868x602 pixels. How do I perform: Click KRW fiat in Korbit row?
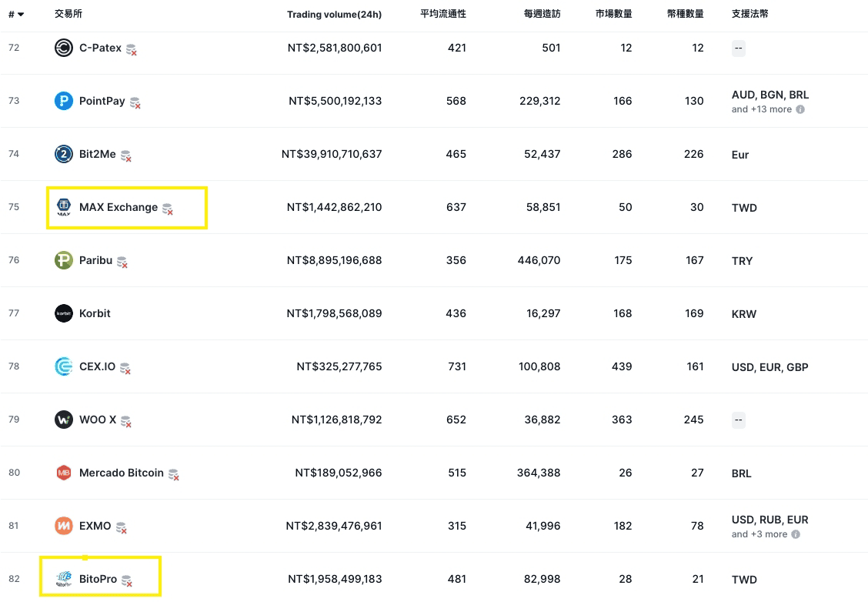744,314
